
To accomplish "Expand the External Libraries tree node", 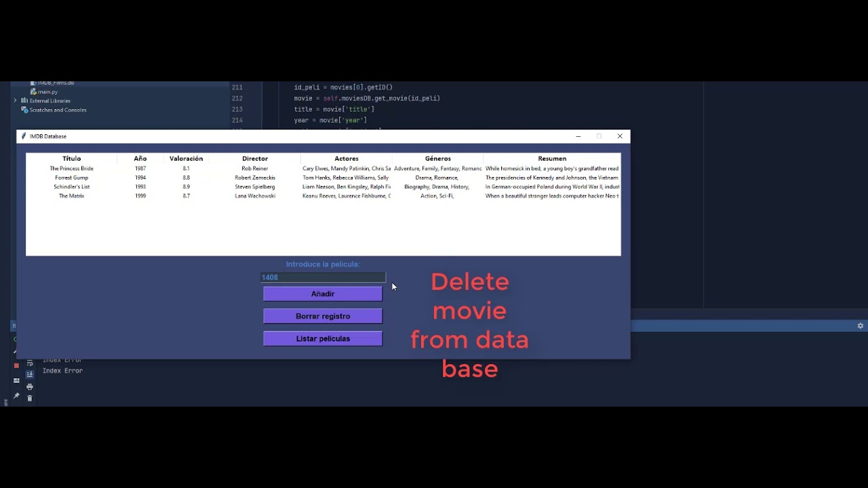I will click(x=15, y=100).
